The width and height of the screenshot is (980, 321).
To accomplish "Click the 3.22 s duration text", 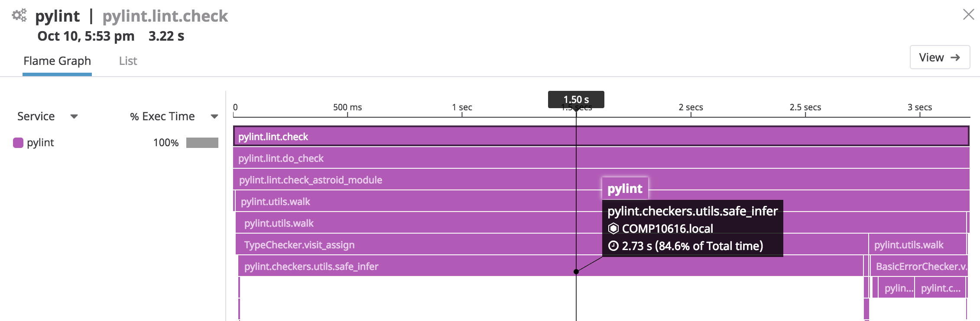I will coord(166,36).
